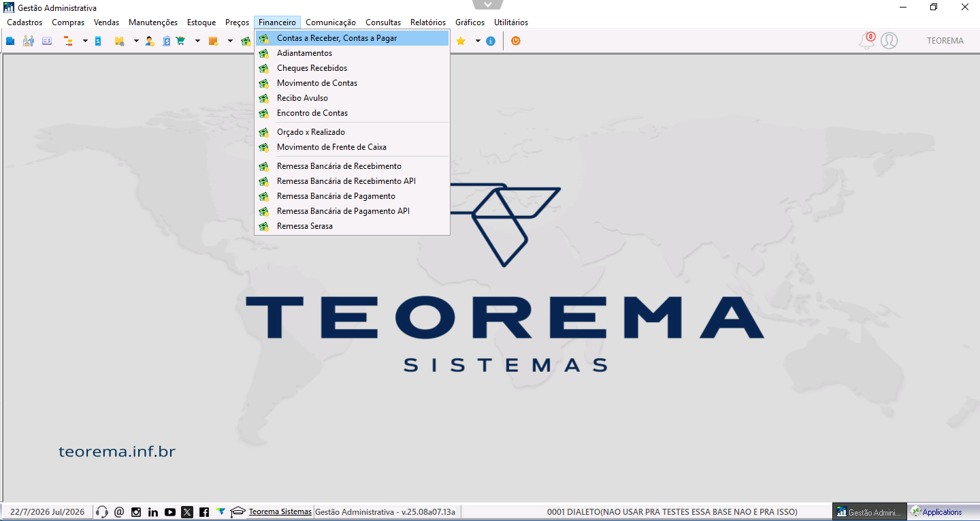Screen dimensions: 980x521
Task: Select Encontro de Contas entry
Action: click(x=352, y=113)
